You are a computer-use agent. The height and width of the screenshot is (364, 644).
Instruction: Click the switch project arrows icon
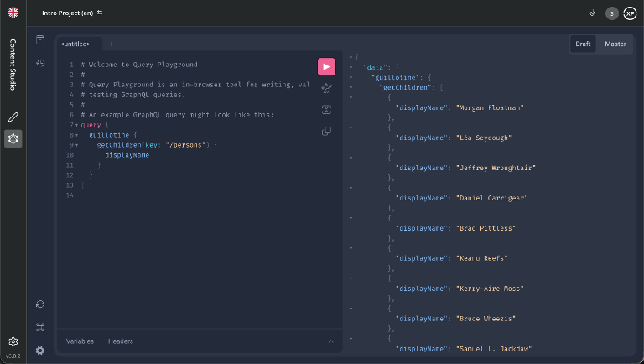click(x=100, y=13)
